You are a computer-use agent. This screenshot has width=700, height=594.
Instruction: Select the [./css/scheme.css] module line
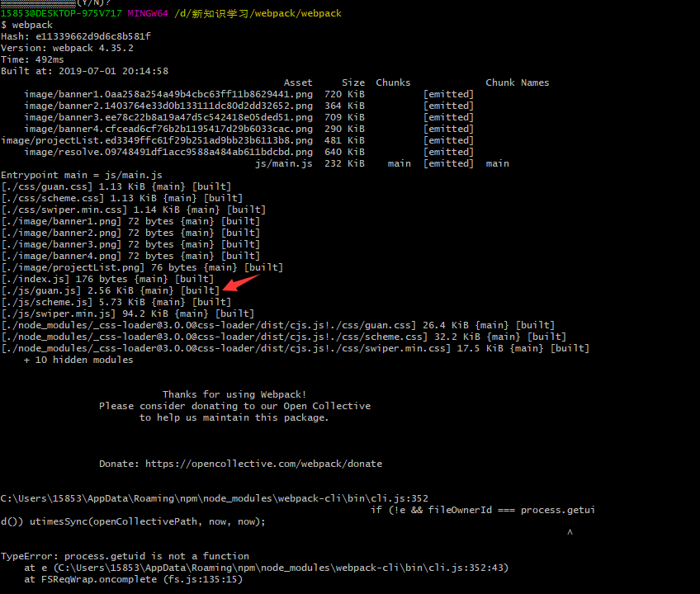pyautogui.click(x=122, y=199)
